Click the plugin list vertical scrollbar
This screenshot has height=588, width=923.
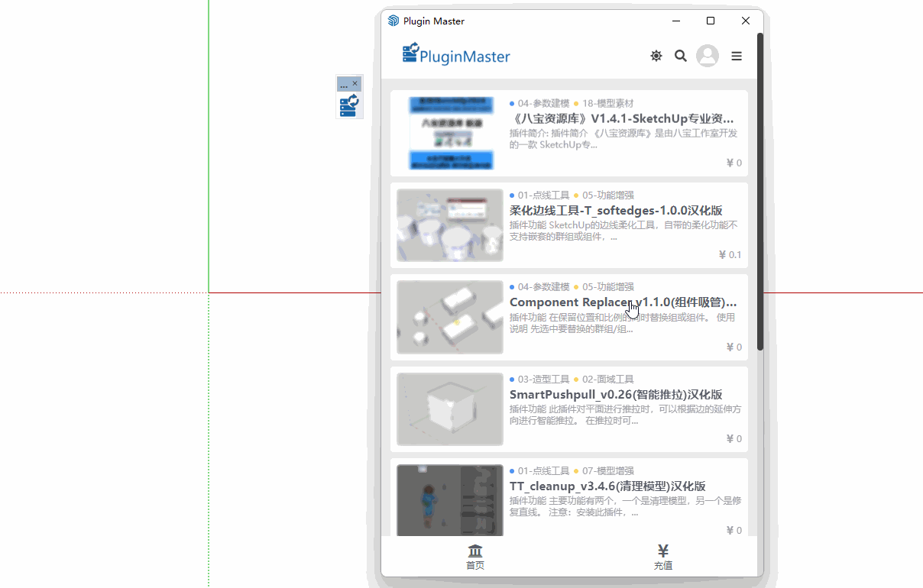pyautogui.click(x=759, y=191)
